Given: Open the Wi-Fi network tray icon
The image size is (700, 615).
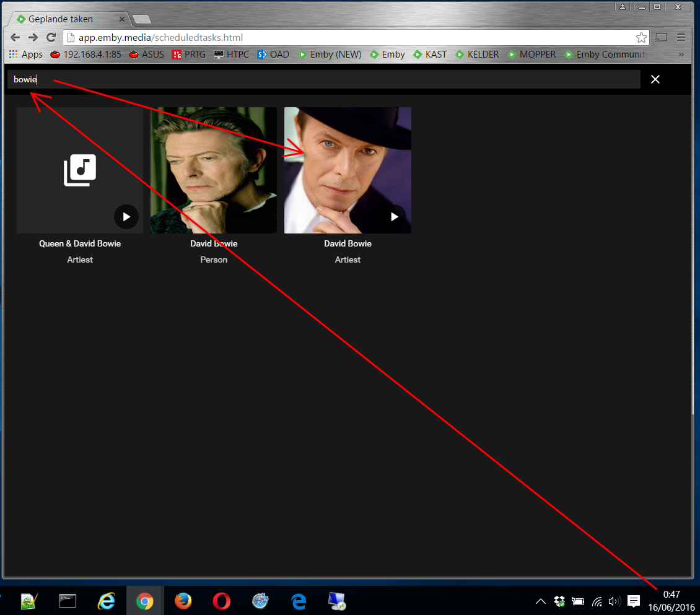Looking at the screenshot, I should tap(597, 601).
